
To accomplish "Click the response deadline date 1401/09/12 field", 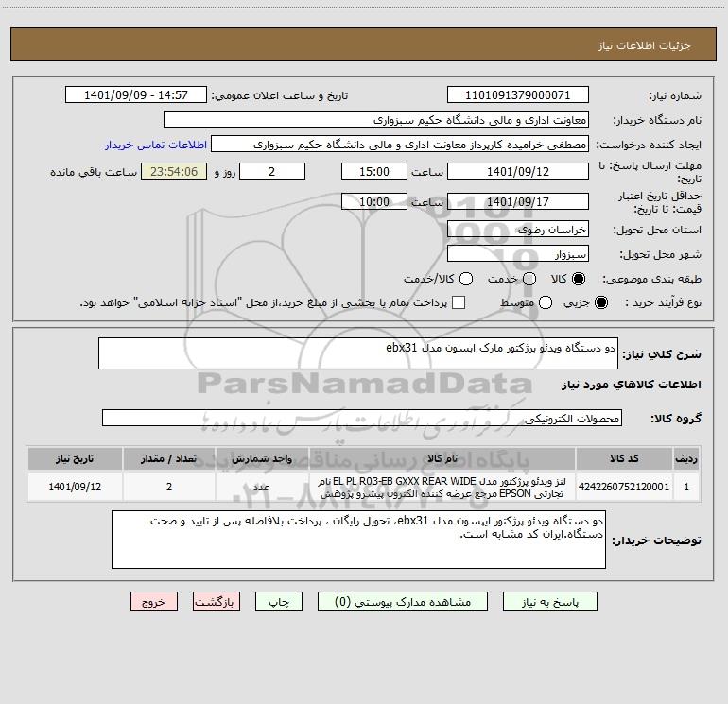I will tap(518, 171).
